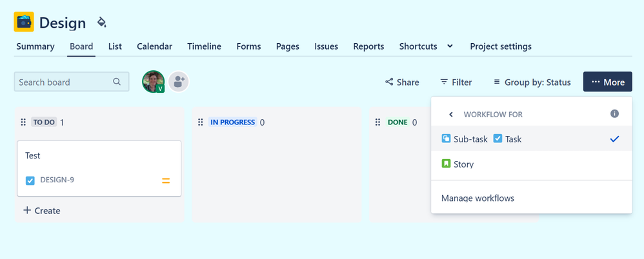Click the search magnifier icon in Search board
Image resolution: width=644 pixels, height=259 pixels.
coord(117,82)
